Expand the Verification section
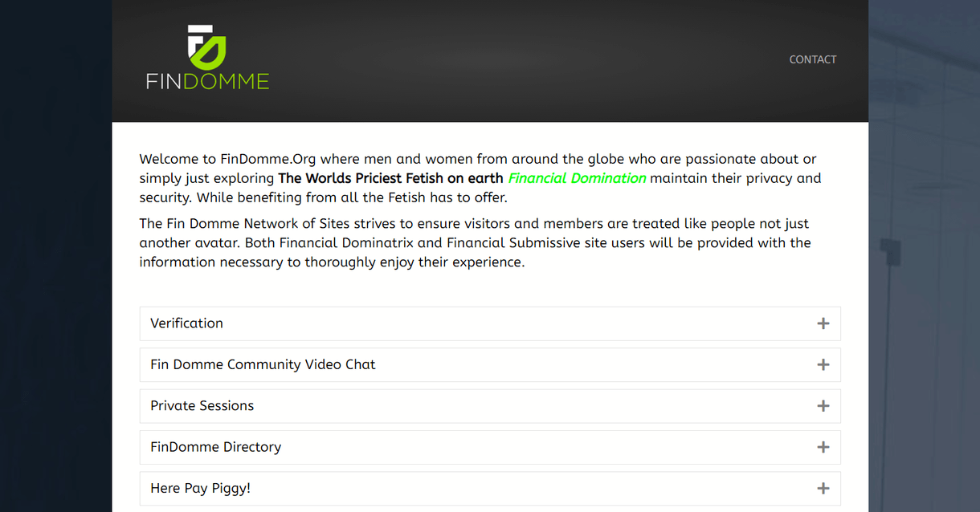The image size is (980, 512). (187, 323)
